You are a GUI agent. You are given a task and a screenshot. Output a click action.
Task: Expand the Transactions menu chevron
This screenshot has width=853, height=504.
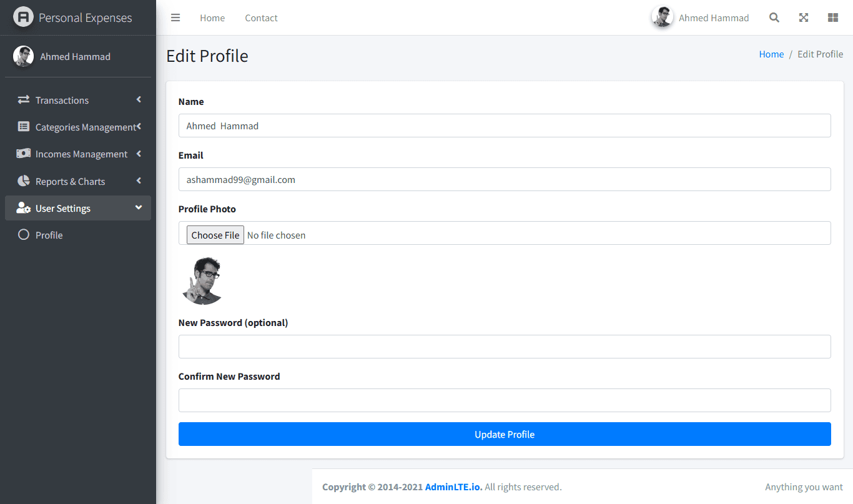tap(139, 100)
